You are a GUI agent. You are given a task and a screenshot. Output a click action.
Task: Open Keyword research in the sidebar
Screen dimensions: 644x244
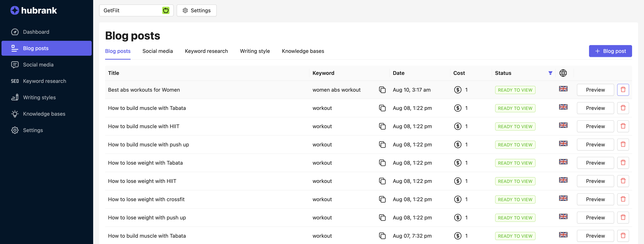(x=44, y=81)
